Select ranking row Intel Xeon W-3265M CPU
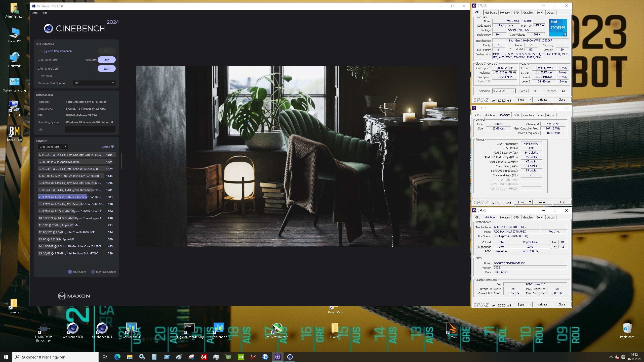The height and width of the screenshot is (362, 644). [x=77, y=169]
